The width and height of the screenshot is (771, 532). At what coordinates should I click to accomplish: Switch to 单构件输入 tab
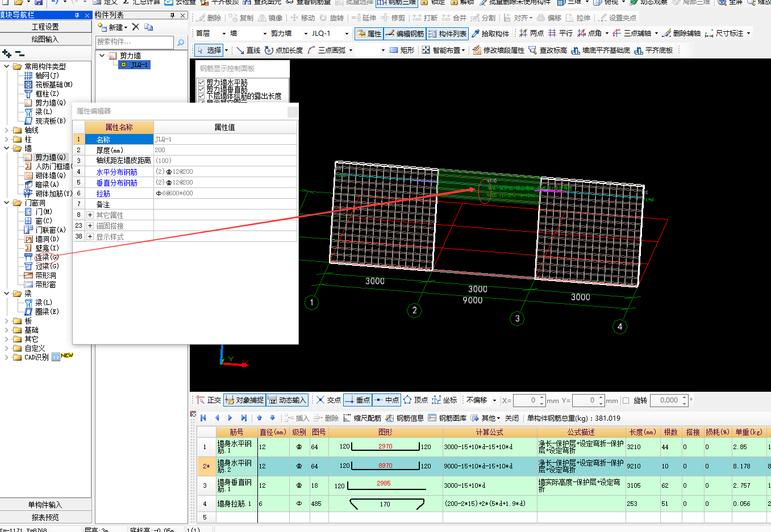tap(45, 505)
